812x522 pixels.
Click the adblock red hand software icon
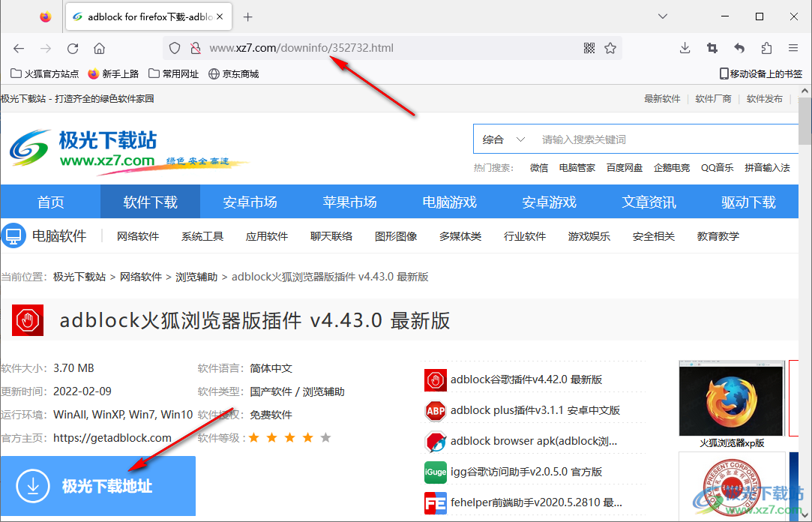click(28, 320)
